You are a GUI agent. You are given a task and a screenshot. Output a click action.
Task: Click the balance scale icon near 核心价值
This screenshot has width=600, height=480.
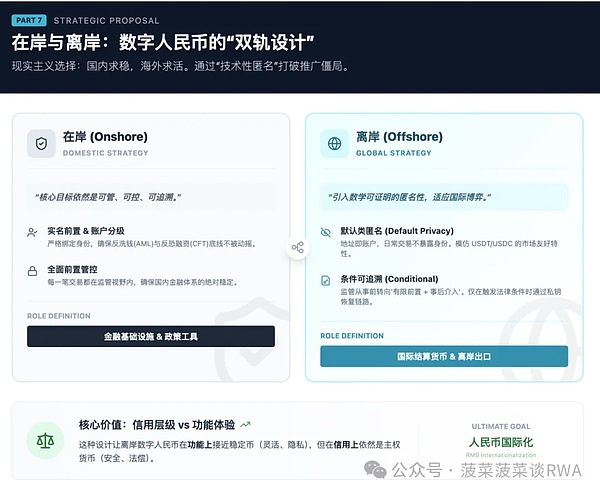tap(45, 441)
